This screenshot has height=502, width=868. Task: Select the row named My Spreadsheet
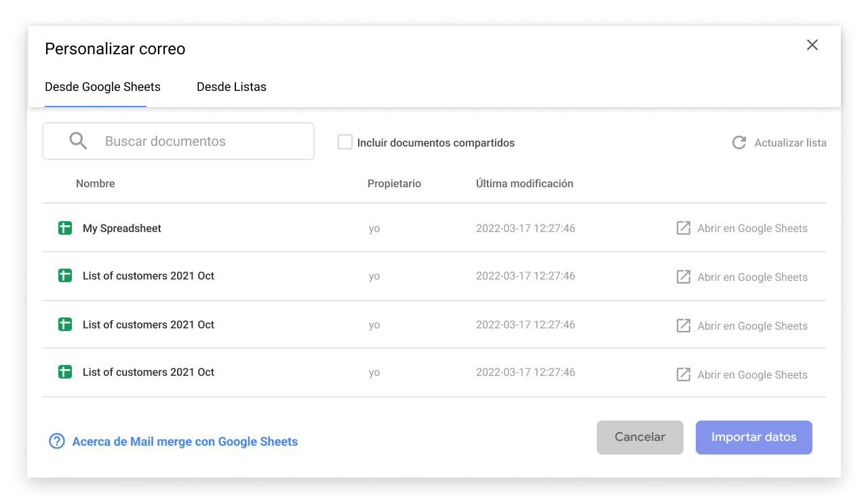pyautogui.click(x=121, y=228)
